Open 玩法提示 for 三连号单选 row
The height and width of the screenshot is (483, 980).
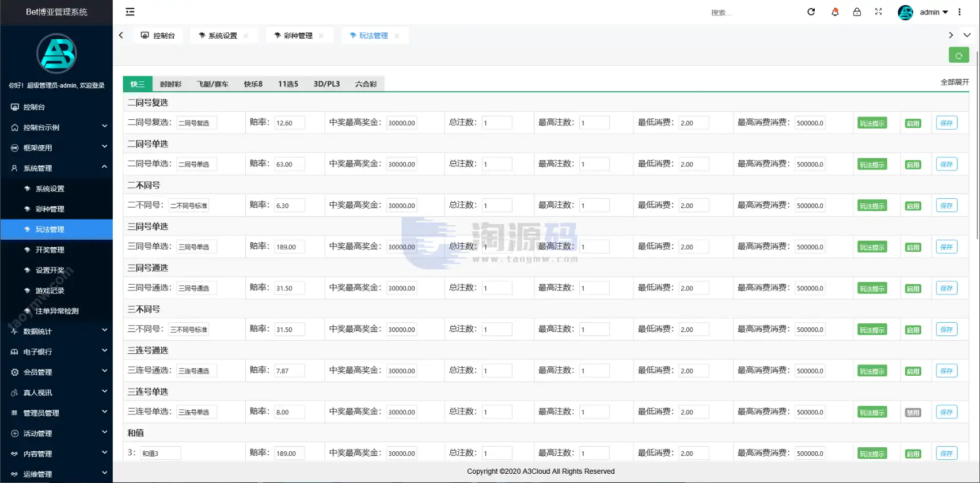click(x=872, y=413)
